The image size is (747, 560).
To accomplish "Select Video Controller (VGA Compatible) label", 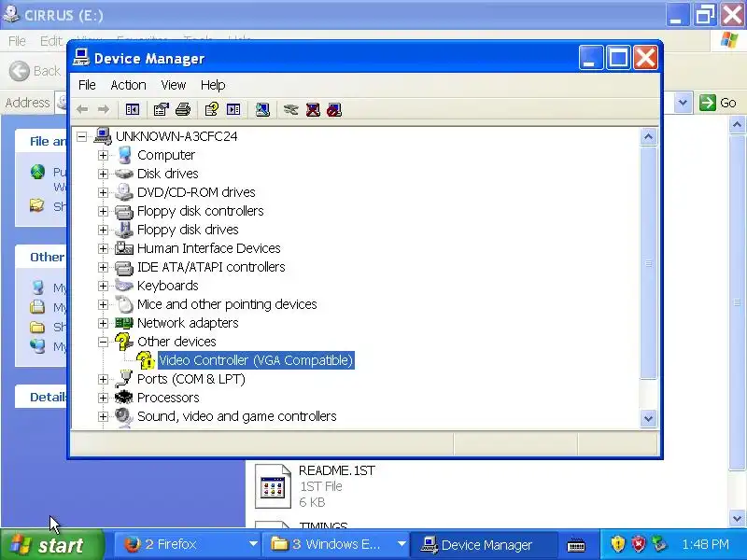I will pyautogui.click(x=256, y=360).
